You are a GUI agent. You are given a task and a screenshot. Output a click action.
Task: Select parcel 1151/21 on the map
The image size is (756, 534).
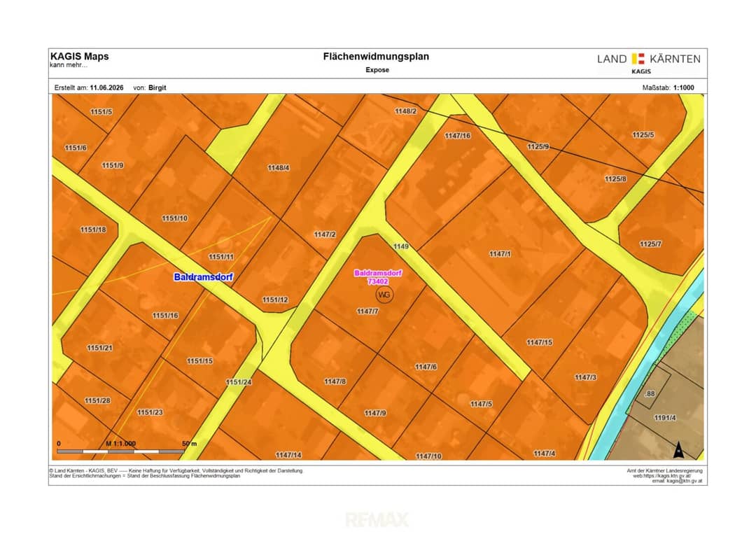coord(100,348)
